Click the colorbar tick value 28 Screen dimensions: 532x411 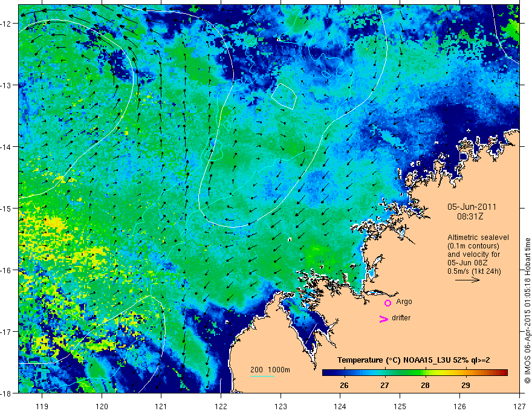425,386
